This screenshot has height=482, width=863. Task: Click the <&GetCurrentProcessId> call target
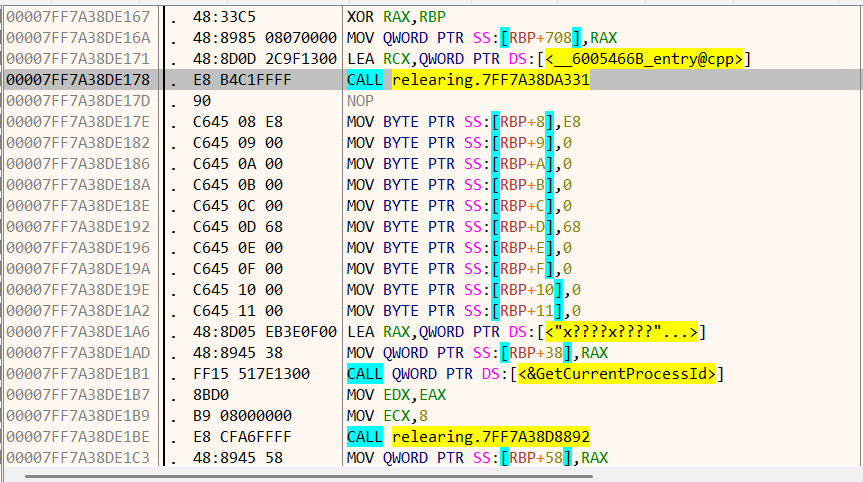(x=617, y=374)
